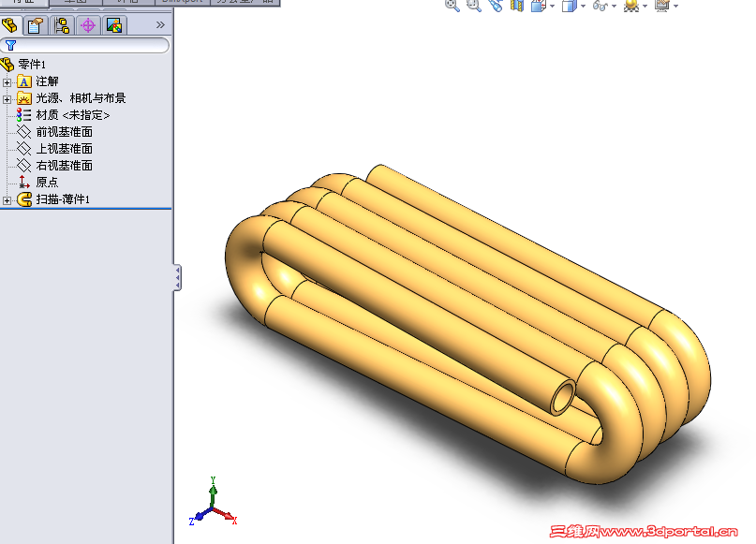Click the feature tree filter field
The image size is (756, 544).
click(85, 45)
